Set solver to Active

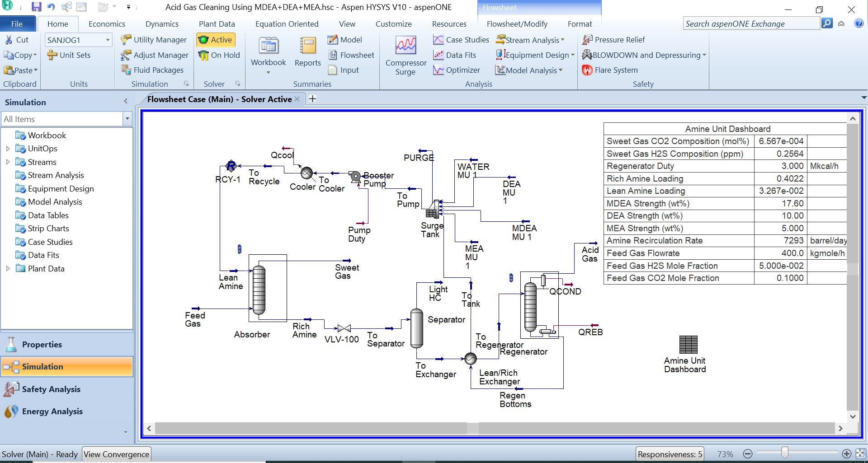tap(215, 40)
